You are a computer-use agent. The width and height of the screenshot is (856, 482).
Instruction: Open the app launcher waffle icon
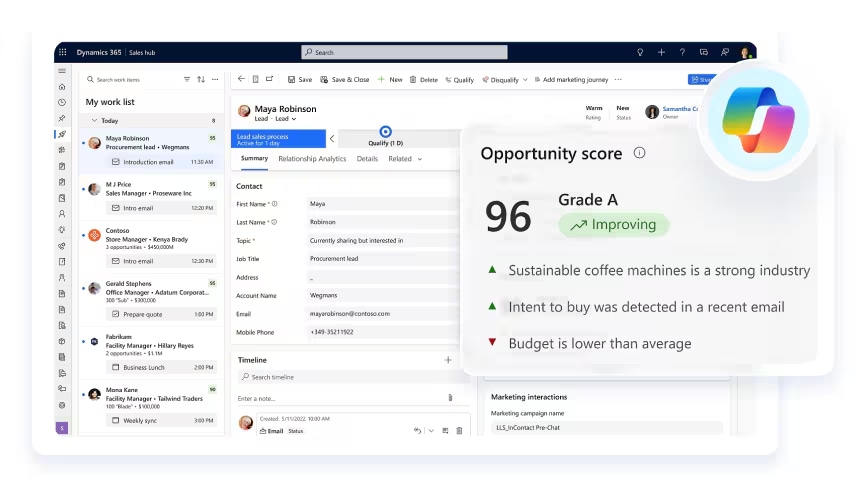(x=62, y=52)
